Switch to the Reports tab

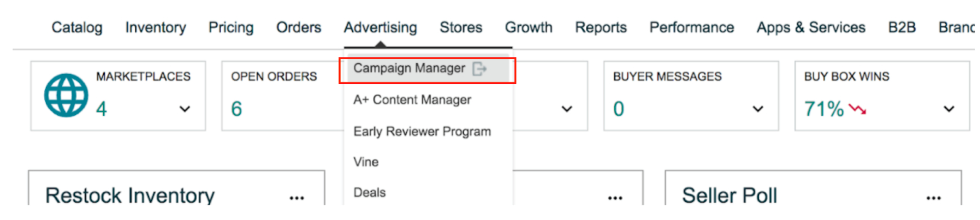pos(601,28)
